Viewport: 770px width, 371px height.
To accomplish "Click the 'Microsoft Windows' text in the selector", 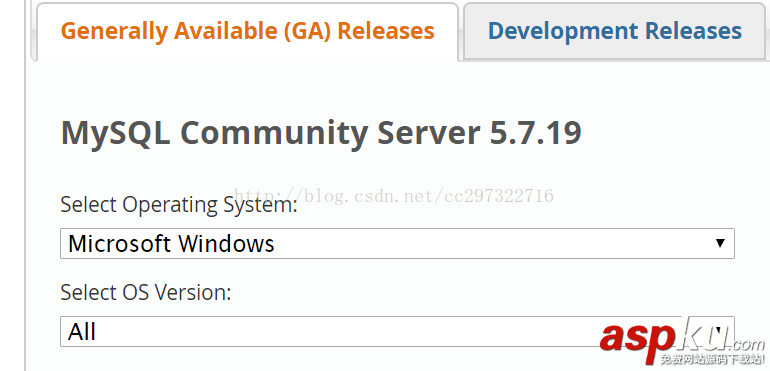I will click(x=171, y=244).
